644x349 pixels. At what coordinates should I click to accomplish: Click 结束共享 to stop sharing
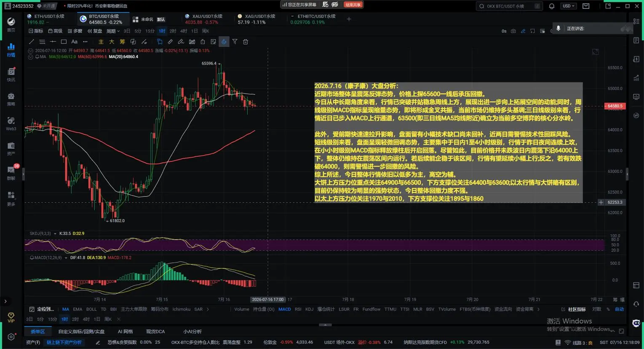pyautogui.click(x=353, y=5)
